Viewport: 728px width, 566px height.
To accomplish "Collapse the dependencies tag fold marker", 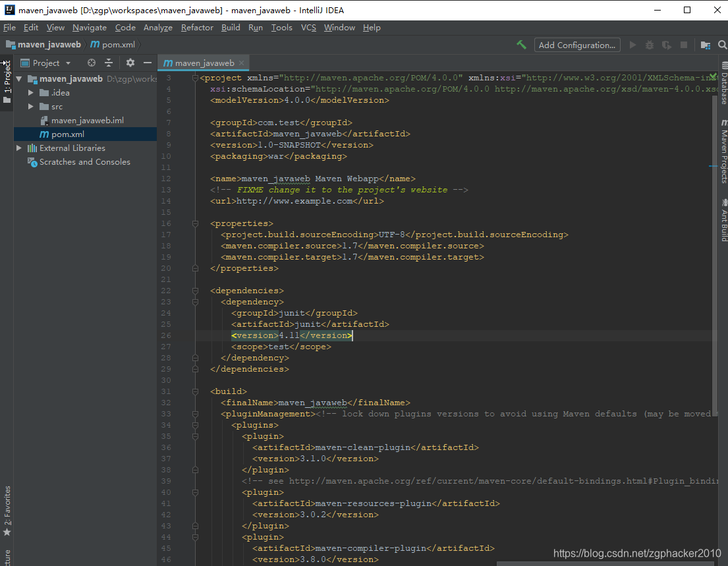I will [196, 291].
